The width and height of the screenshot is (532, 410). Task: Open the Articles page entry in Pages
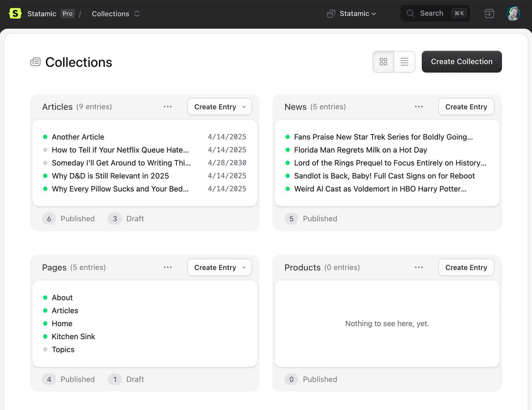point(65,311)
